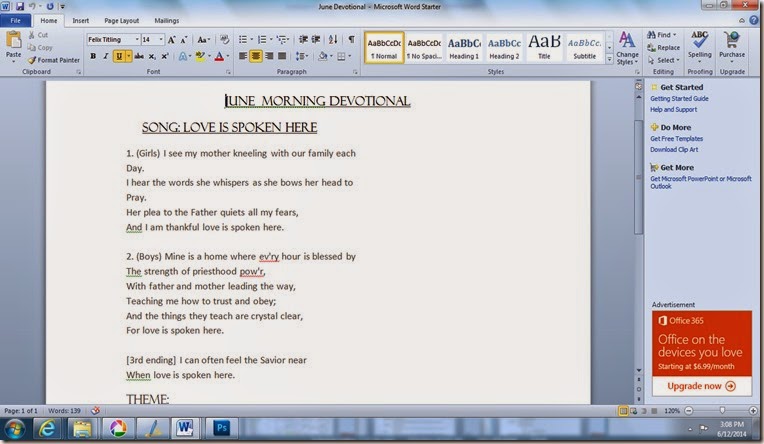Expand the Styles gallery More arrow
The height and width of the screenshot is (444, 764).
(609, 60)
